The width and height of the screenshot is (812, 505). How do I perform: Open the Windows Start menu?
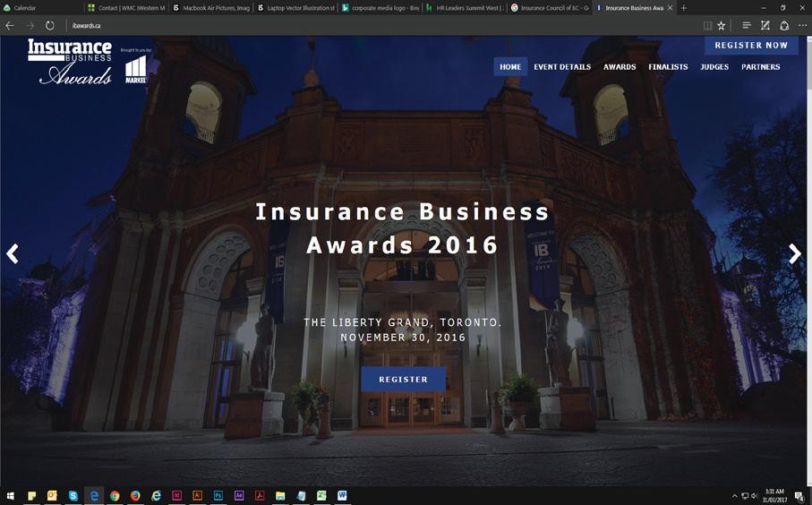pos(10,496)
